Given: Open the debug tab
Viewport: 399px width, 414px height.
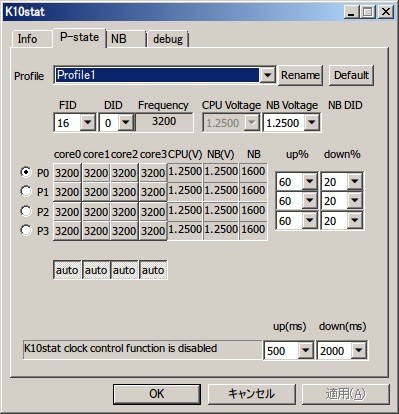Looking at the screenshot, I should (168, 39).
